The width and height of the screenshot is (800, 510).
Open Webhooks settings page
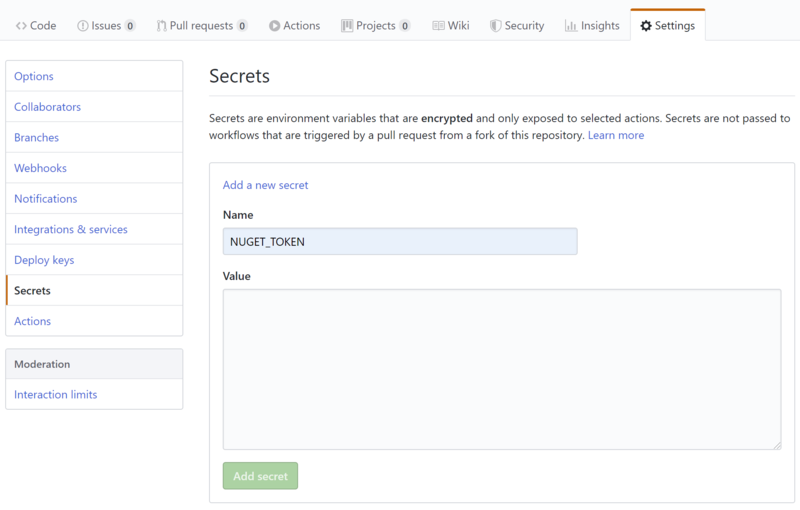(40, 168)
